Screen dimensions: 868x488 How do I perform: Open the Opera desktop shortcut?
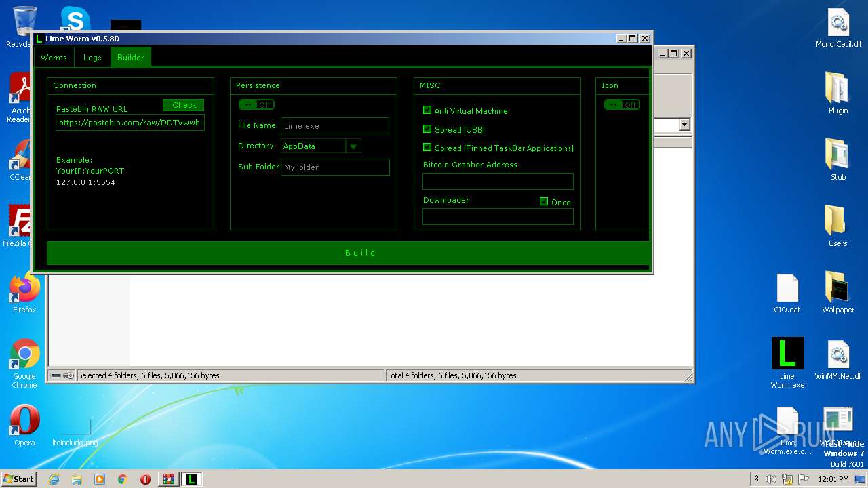(x=24, y=426)
